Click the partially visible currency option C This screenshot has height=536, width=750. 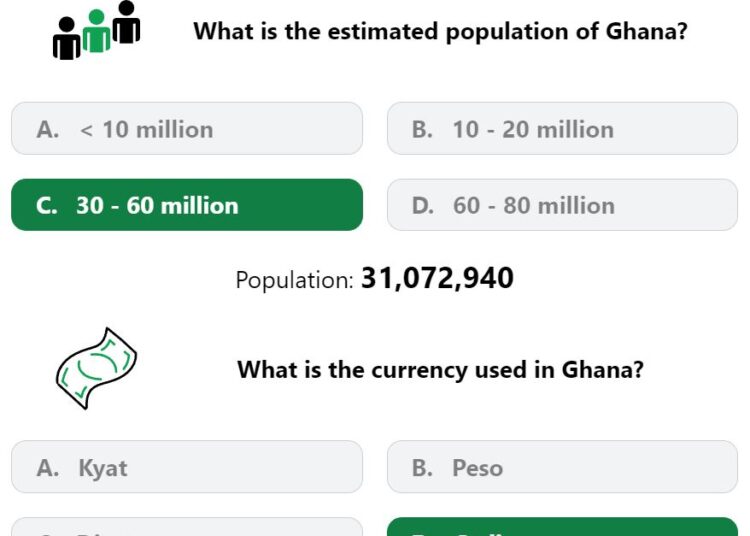187,528
